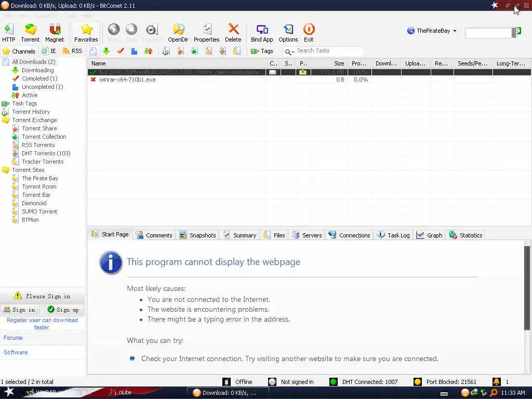Switch to the Comments tab

point(155,235)
